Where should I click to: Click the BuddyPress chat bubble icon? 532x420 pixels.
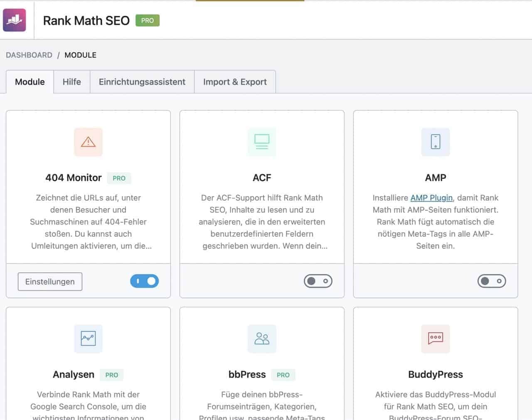point(436,339)
